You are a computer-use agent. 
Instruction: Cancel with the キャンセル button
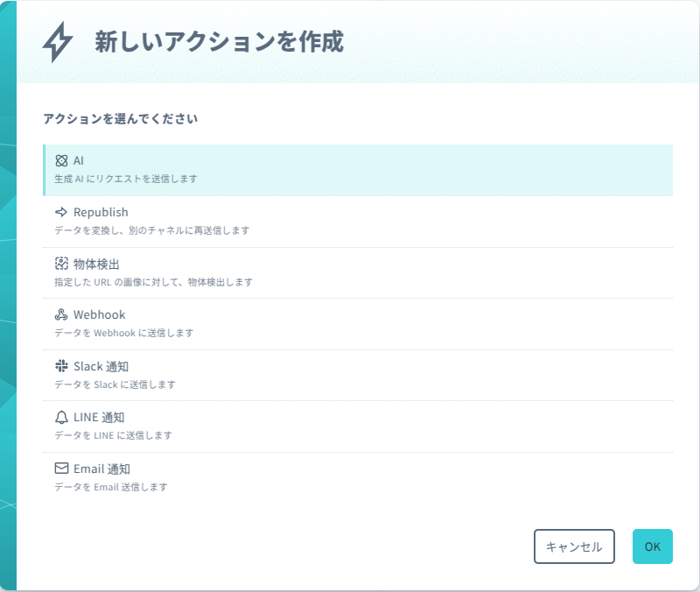(574, 546)
